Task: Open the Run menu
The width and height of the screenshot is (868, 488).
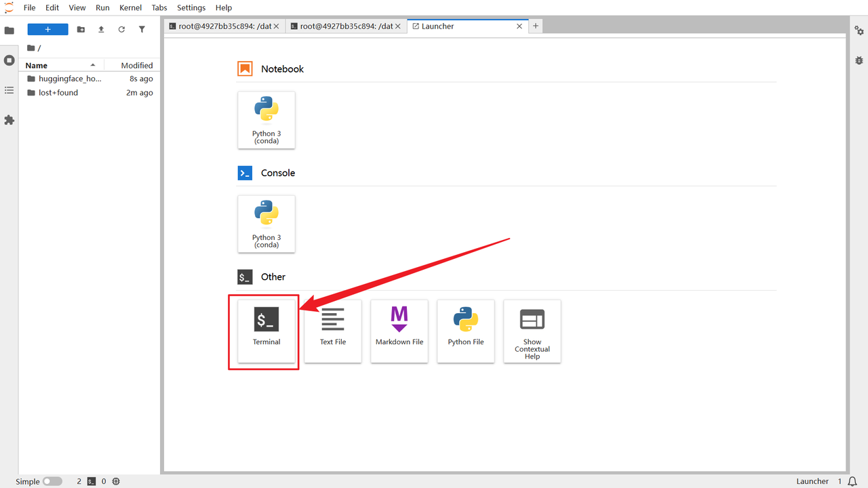Action: coord(102,7)
